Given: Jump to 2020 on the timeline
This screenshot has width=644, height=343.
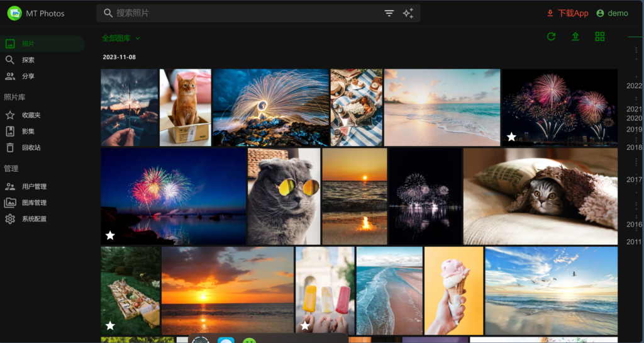Looking at the screenshot, I should pyautogui.click(x=634, y=118).
